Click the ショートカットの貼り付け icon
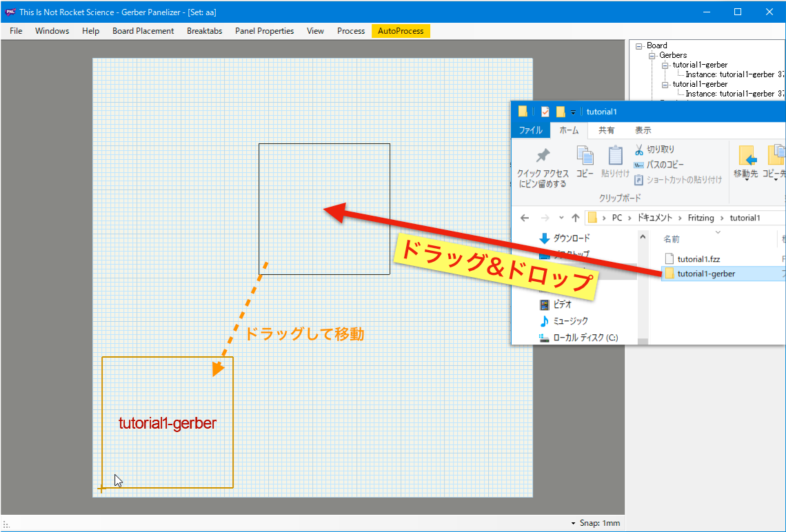This screenshot has width=786, height=532. tap(638, 180)
